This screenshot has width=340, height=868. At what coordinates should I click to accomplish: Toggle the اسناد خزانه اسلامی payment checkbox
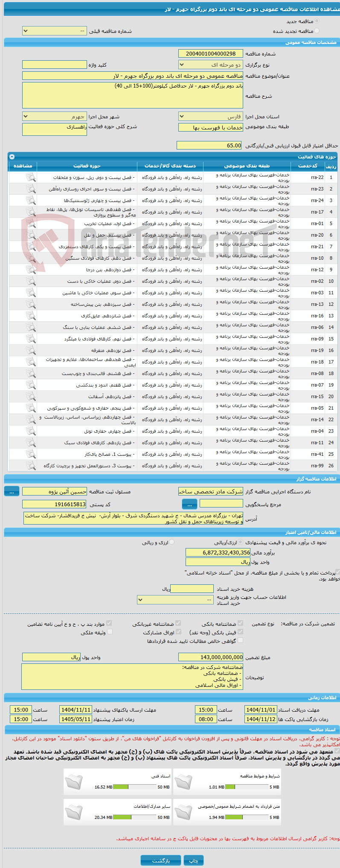[x=337, y=572]
